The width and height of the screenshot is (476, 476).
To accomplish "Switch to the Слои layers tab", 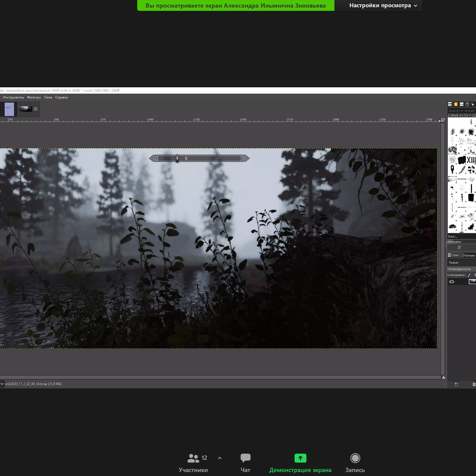I will click(453, 255).
